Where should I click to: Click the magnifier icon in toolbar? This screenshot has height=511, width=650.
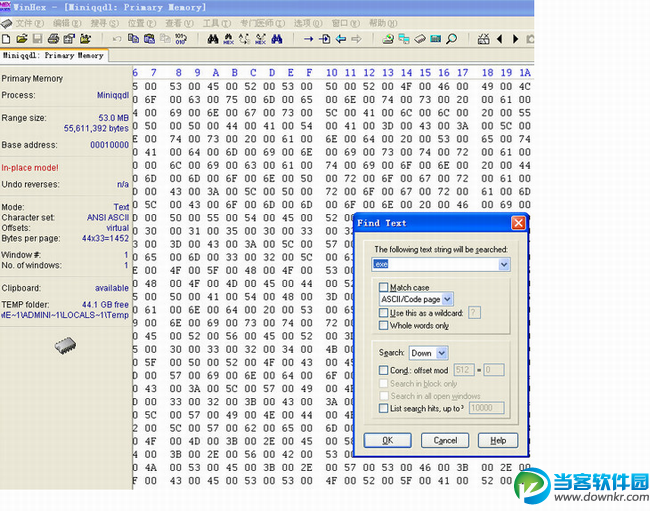452,39
